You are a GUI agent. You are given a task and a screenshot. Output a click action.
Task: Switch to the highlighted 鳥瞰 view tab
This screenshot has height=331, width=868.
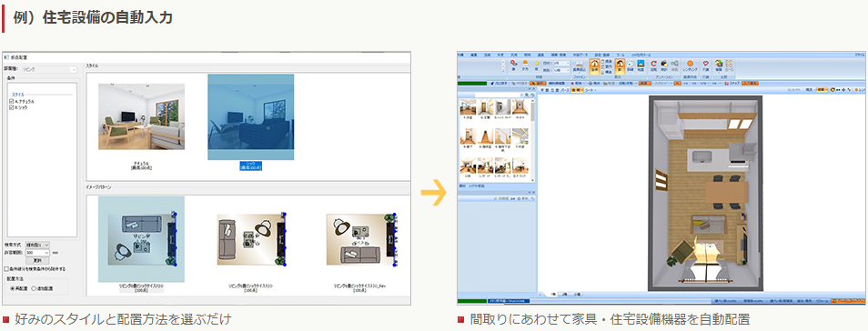577,90
